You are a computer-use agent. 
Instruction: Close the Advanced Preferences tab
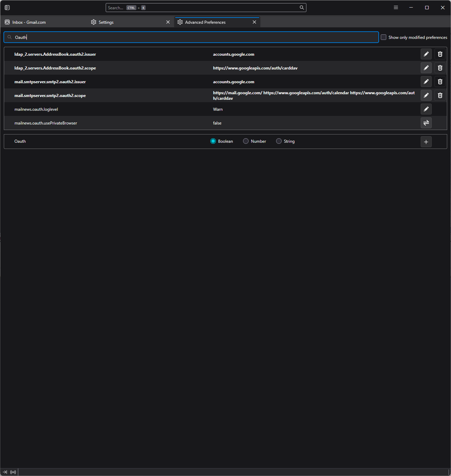click(254, 22)
